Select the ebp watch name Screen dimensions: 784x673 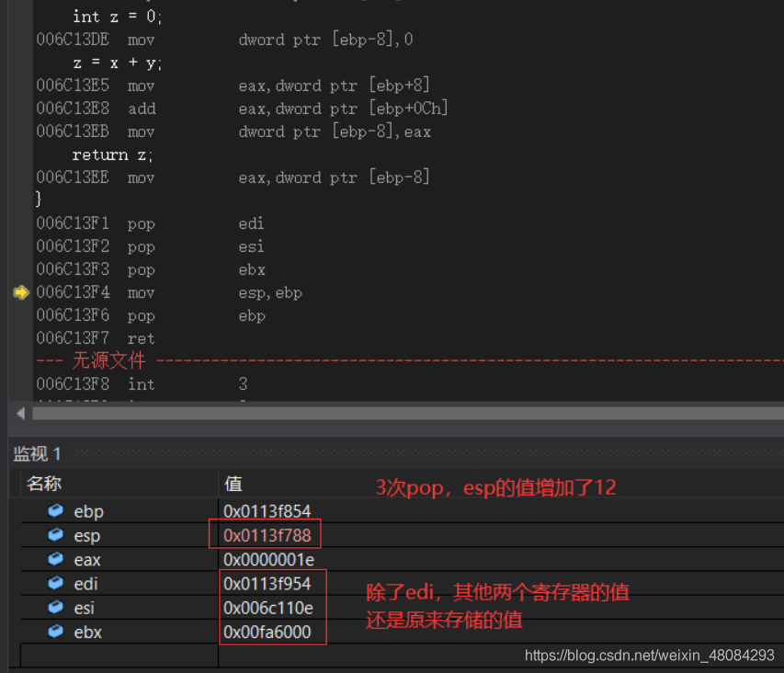[x=88, y=512]
